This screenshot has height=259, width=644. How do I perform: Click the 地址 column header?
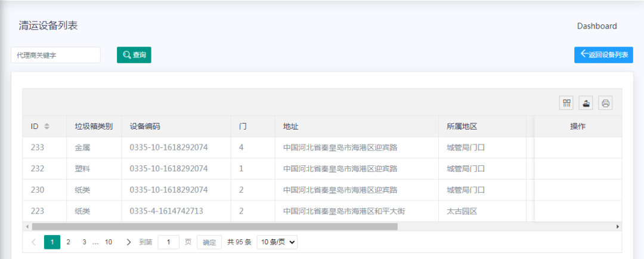click(357, 127)
